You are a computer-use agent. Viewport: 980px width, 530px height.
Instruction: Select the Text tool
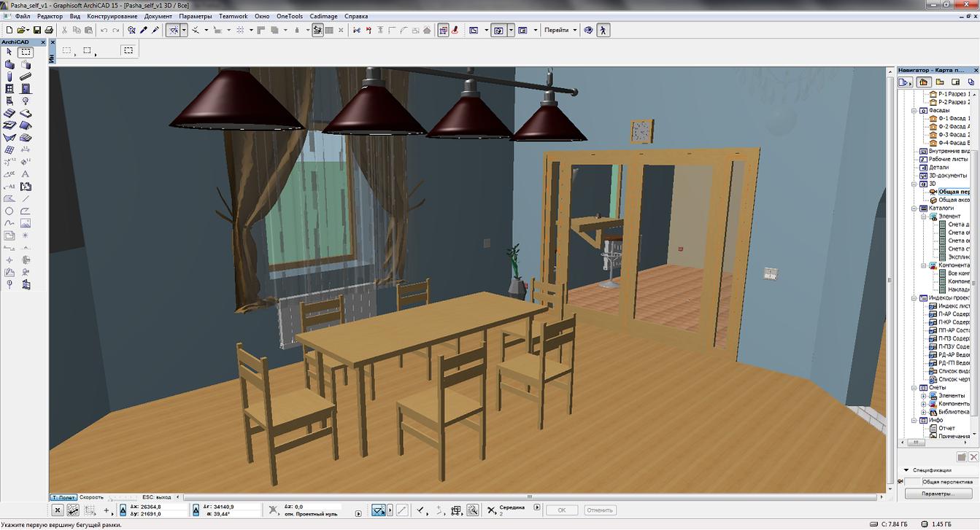tap(26, 174)
